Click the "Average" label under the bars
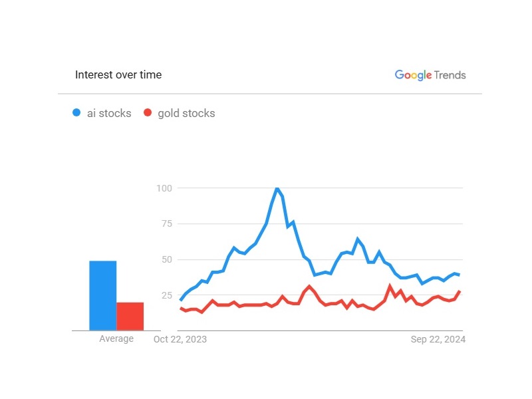532x399 pixels. tap(116, 339)
